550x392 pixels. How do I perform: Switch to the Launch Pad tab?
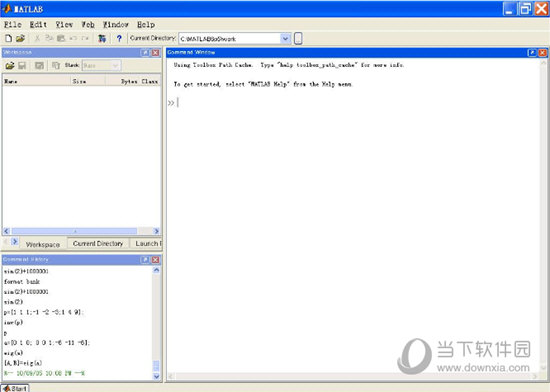pos(146,243)
